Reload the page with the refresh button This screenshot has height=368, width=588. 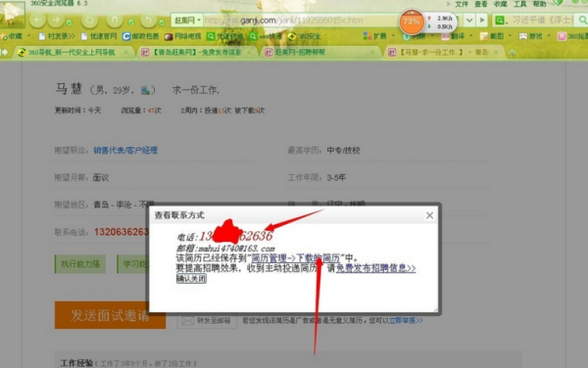[x=89, y=21]
